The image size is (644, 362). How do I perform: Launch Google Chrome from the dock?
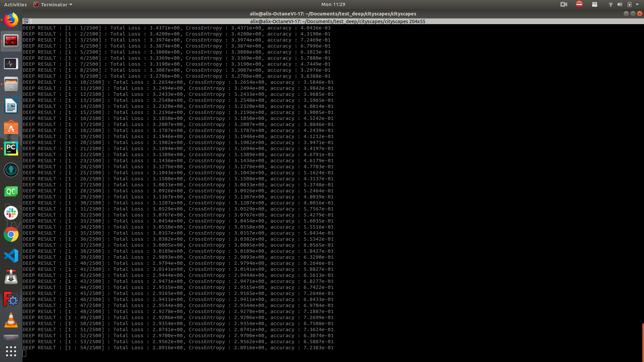(11, 235)
